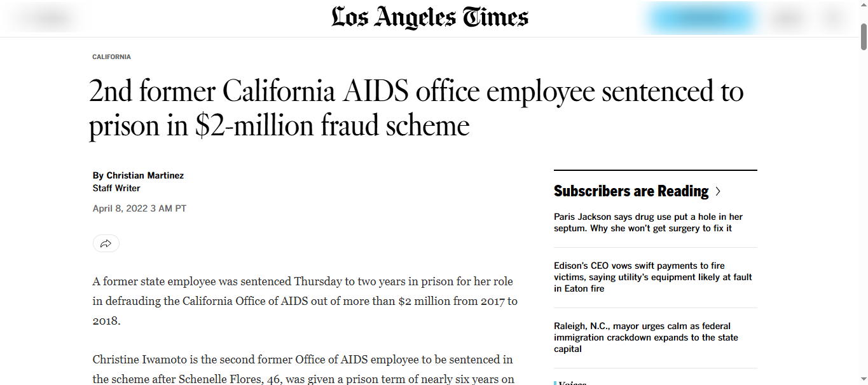Expand Subscribers are Reading via its chevron arrow
This screenshot has width=868, height=385.
[x=719, y=191]
